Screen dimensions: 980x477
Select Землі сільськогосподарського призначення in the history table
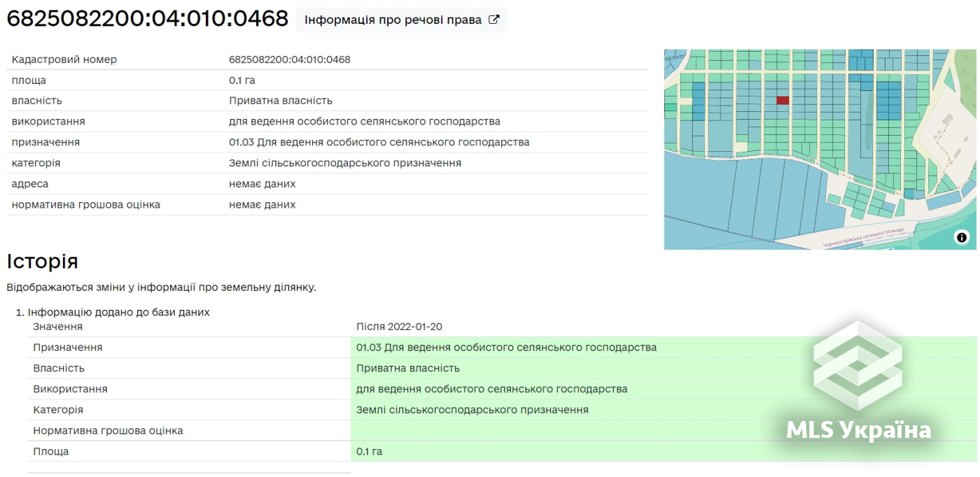472,410
